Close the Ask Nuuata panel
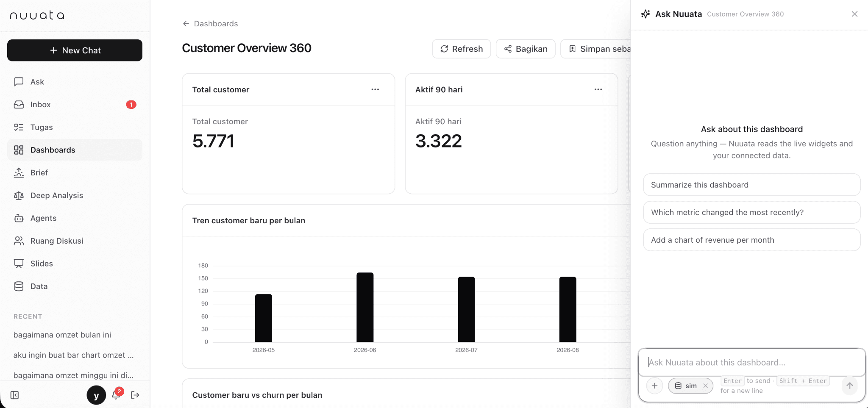This screenshot has width=868, height=408. pos(854,14)
